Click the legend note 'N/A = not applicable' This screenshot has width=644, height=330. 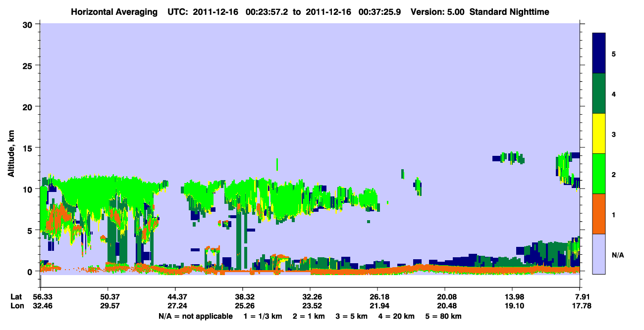[196, 316]
